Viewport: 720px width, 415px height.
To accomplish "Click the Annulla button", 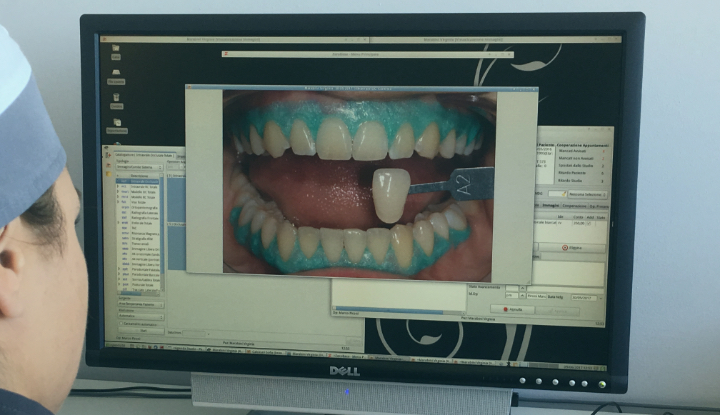I will click(x=512, y=309).
